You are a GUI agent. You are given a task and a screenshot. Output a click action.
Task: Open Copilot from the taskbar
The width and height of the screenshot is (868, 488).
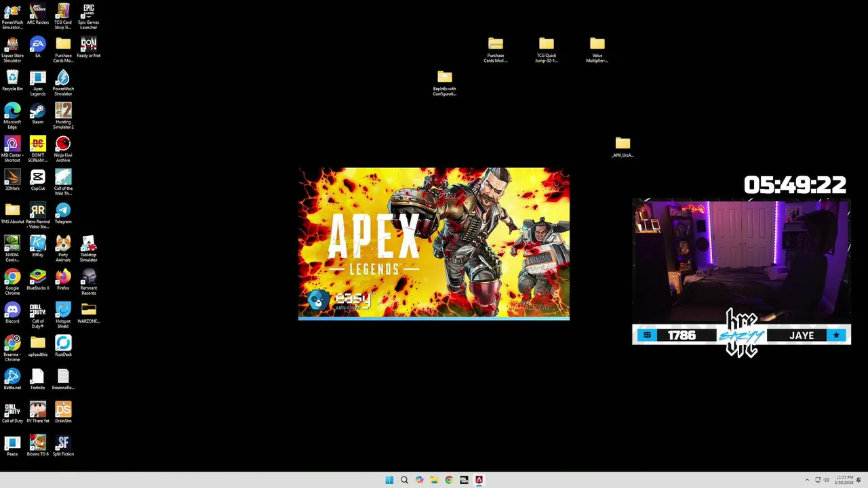tap(419, 480)
